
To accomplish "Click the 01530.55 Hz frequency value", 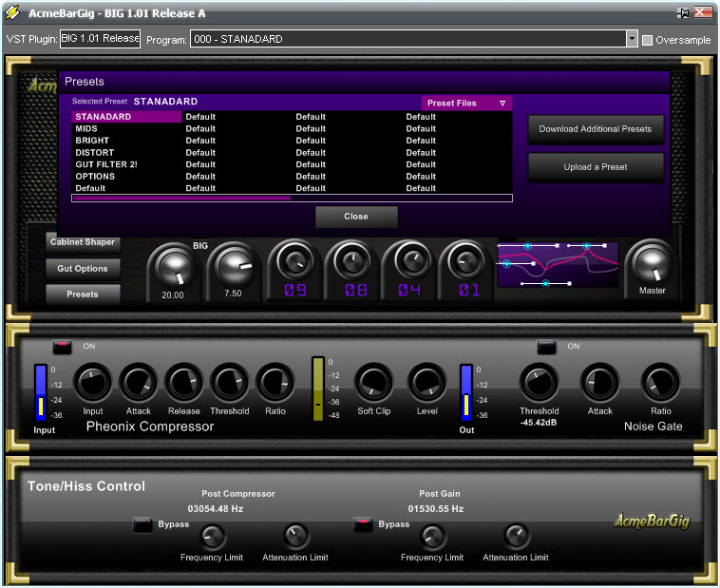I will 436,509.
